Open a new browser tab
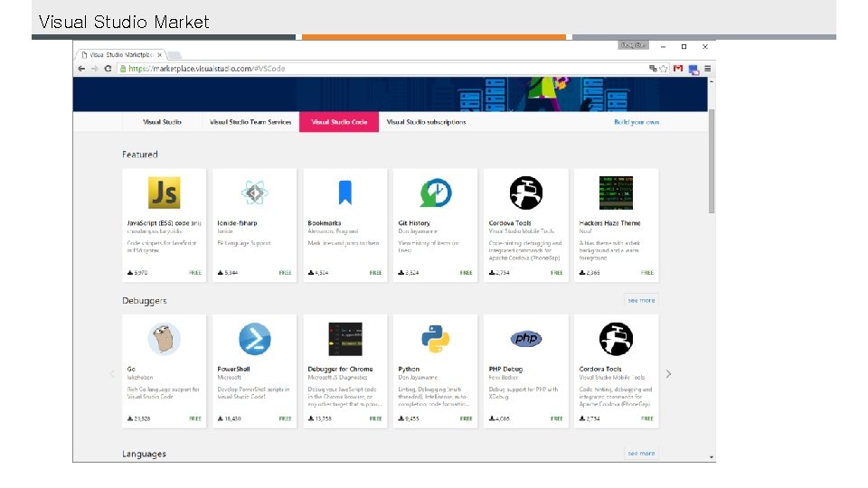The image size is (868, 488). [x=175, y=55]
